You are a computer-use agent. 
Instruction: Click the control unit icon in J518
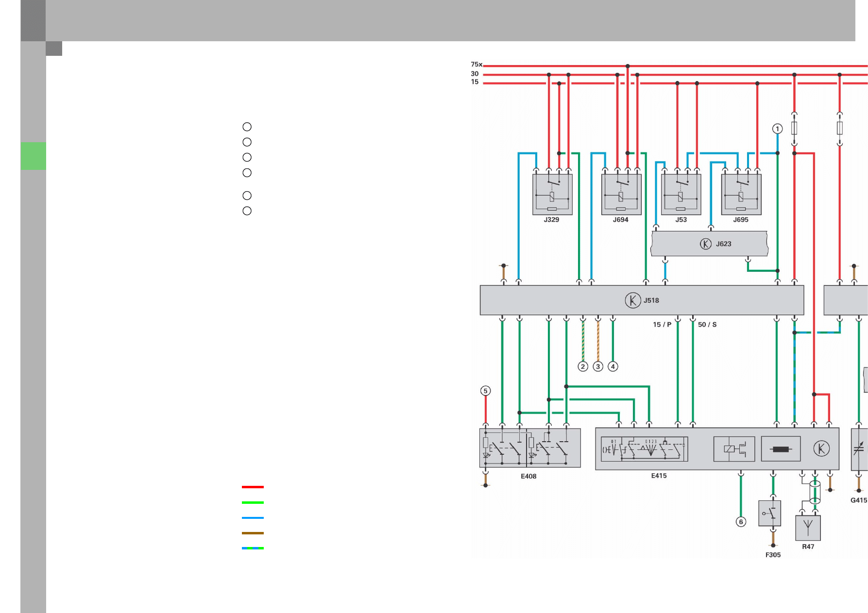tap(632, 300)
